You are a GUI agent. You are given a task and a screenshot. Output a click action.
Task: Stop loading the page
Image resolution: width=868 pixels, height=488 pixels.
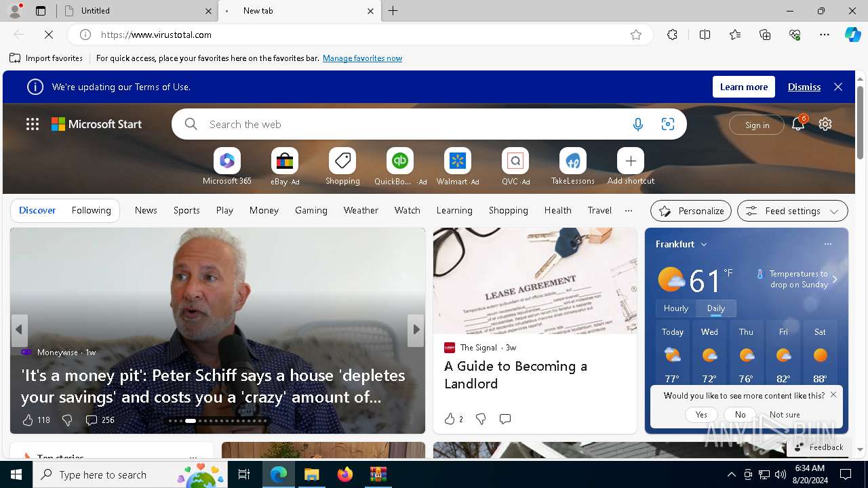(x=49, y=35)
